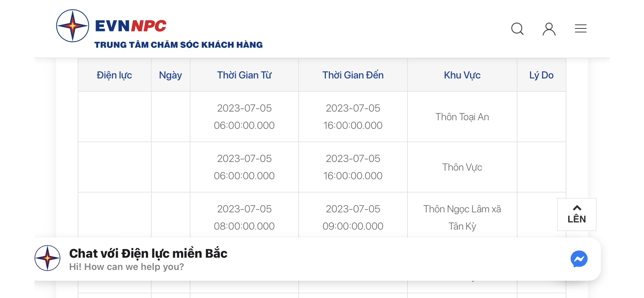Select the Lý Do column header
The image size is (644, 298).
[x=542, y=75]
